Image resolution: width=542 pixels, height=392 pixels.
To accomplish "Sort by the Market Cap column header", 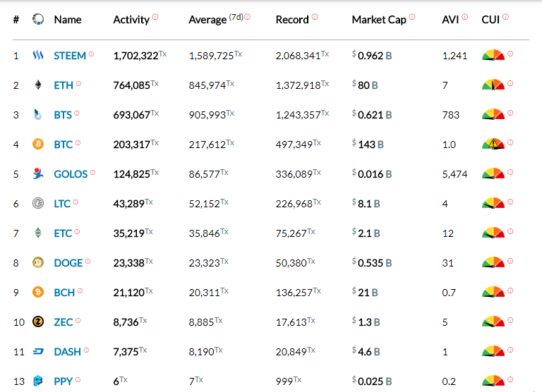I will (379, 20).
